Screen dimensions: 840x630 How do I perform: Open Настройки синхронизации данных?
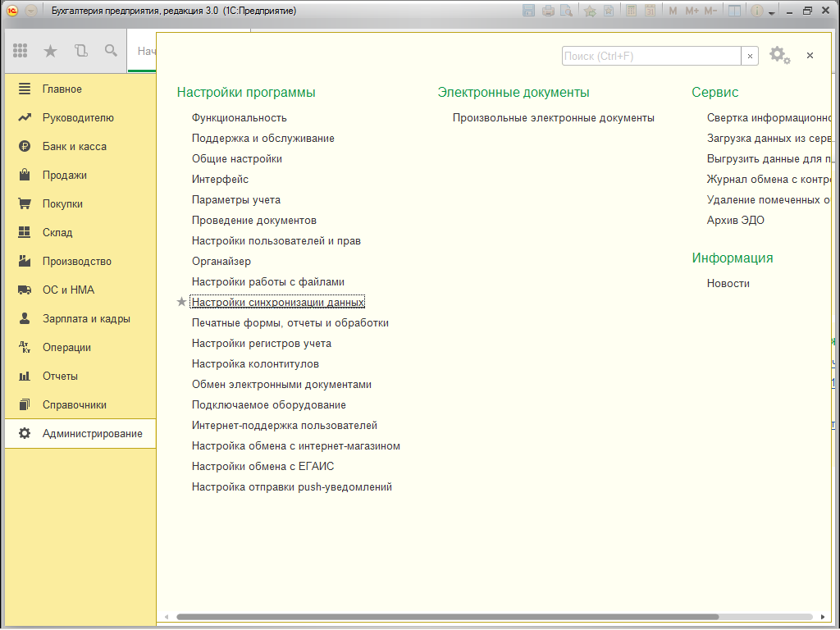click(277, 302)
